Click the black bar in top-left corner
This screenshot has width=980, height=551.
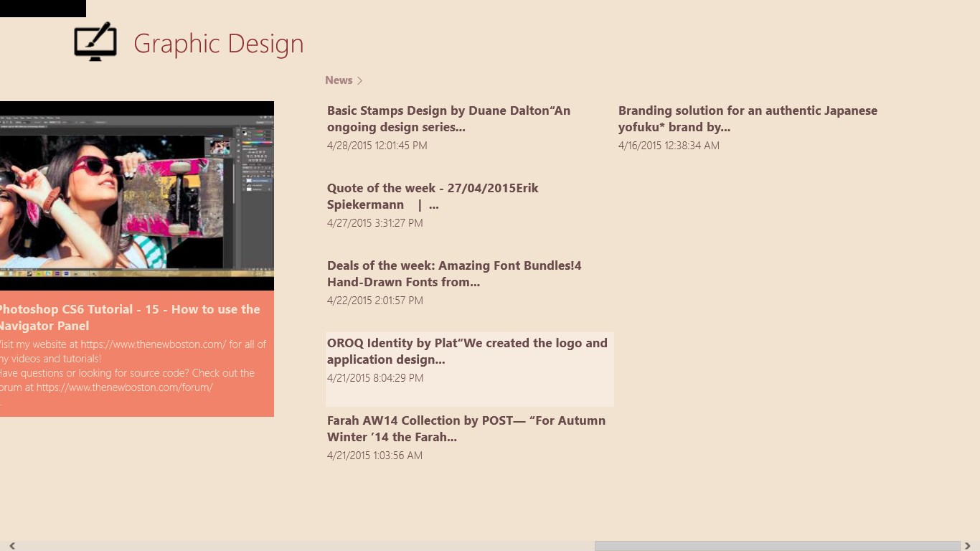point(42,8)
